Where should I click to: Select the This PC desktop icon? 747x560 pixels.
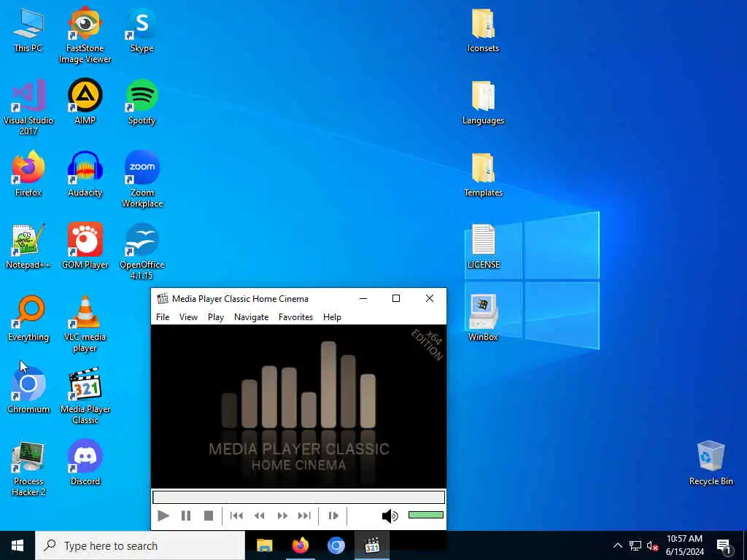[x=28, y=30]
